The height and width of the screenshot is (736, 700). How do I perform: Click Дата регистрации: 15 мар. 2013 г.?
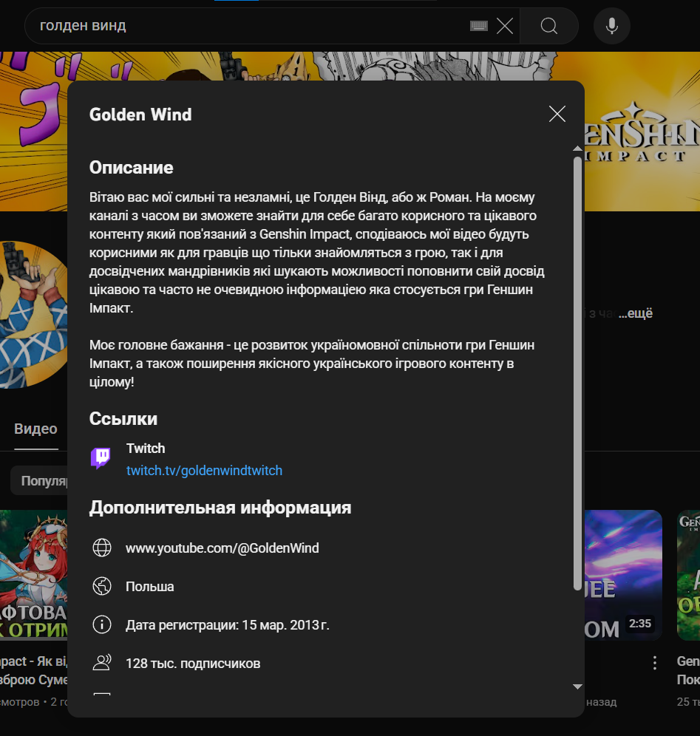pyautogui.click(x=227, y=624)
